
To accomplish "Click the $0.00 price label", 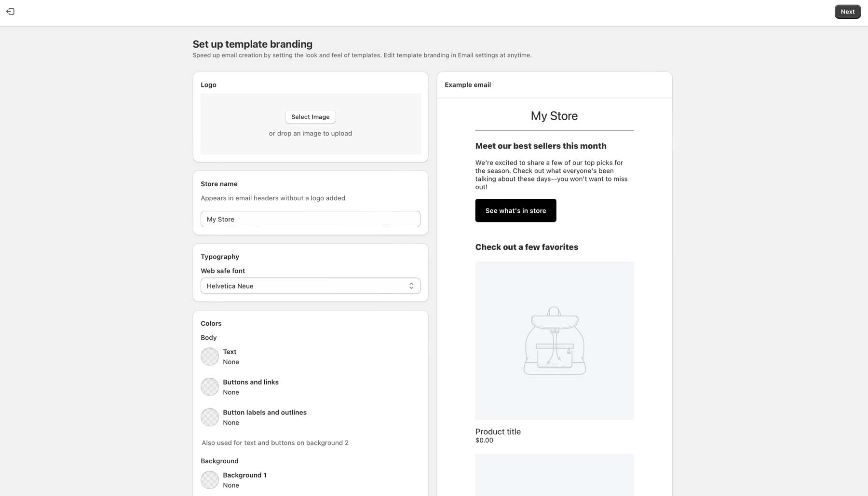I will (x=484, y=440).
